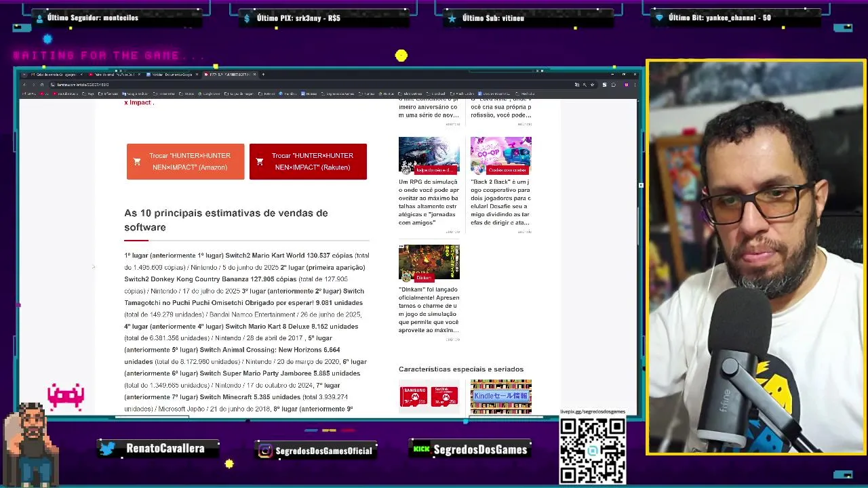This screenshot has height=488, width=868.
Task: Click the text 'Switch2 Donkey Kong Country Bananza 127.905 cópias'
Action: click(210, 279)
